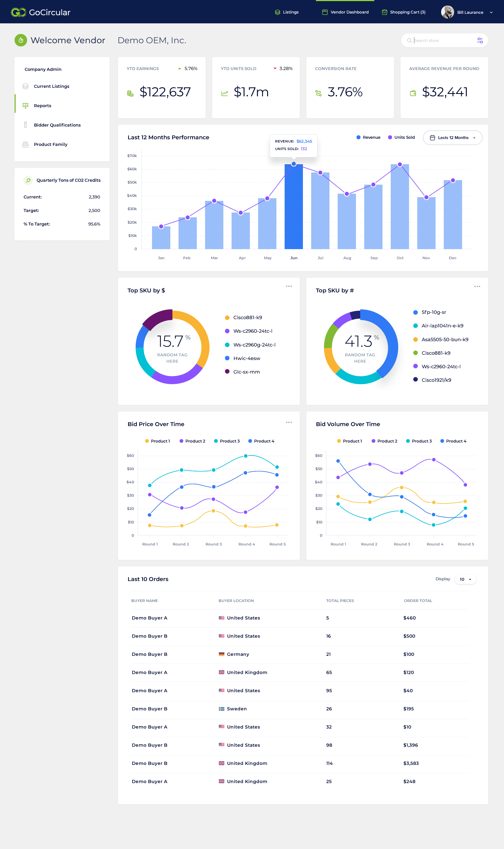Select the Cisco881-k9 orange legend swatch
Viewport: 504px width, 849px height.
pyautogui.click(x=227, y=318)
